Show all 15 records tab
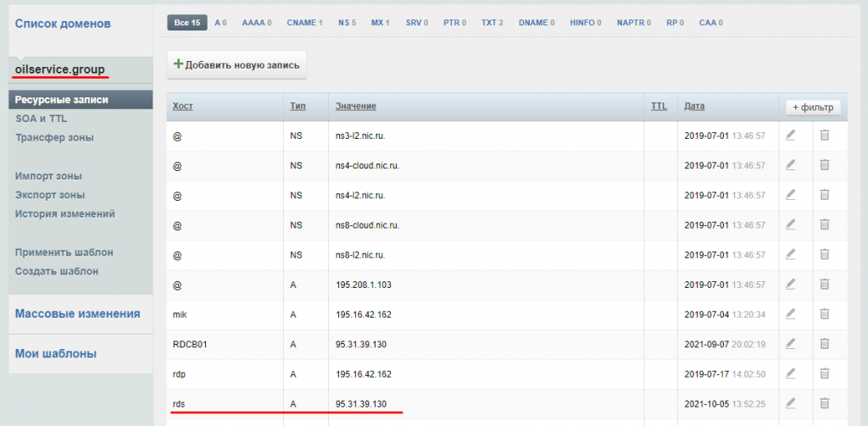868x426 pixels. point(187,23)
